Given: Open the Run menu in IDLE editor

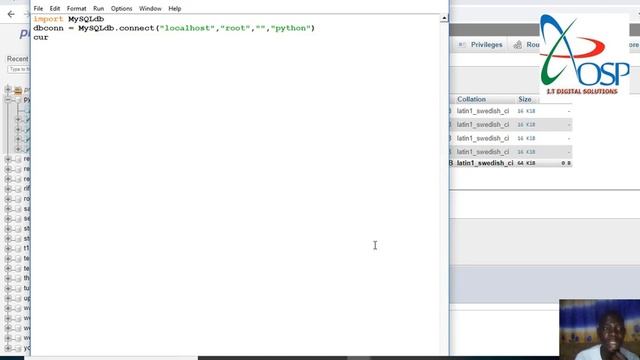Looking at the screenshot, I should (98, 8).
